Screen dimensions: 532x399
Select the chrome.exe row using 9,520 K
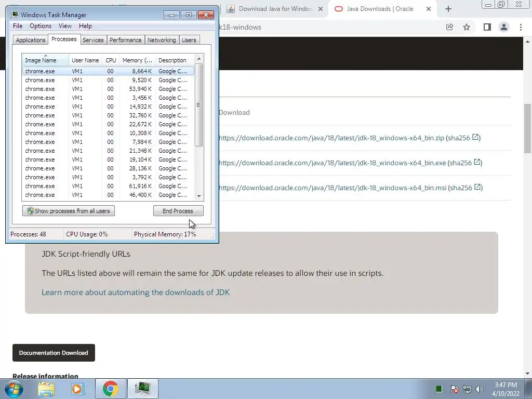[108, 80]
